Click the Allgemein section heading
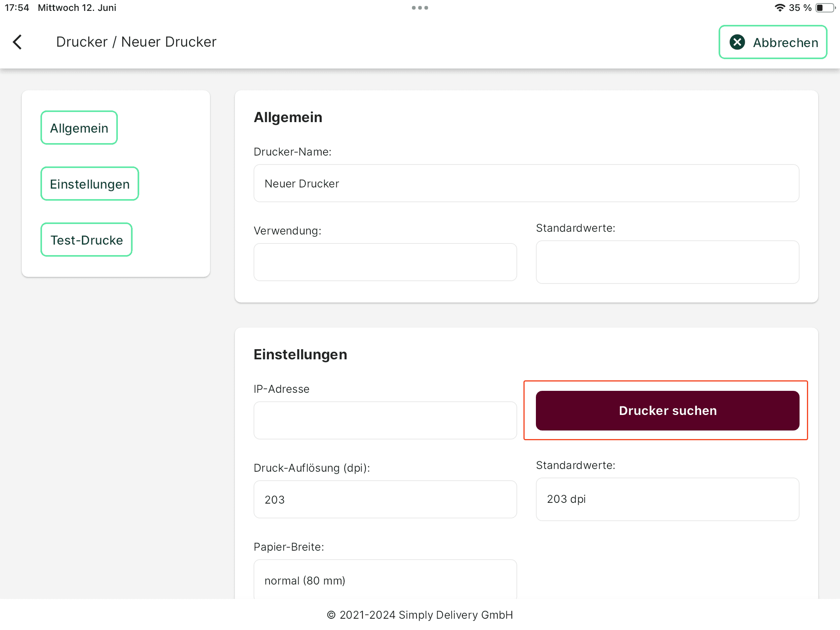 click(x=288, y=117)
